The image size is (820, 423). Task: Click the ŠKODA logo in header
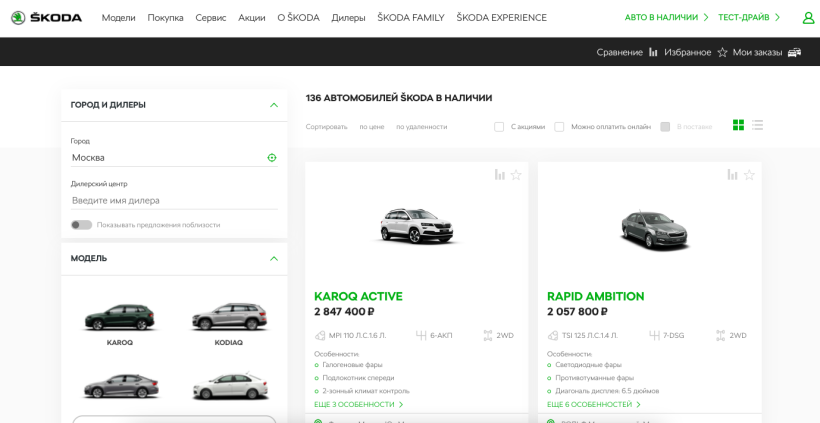click(x=46, y=18)
